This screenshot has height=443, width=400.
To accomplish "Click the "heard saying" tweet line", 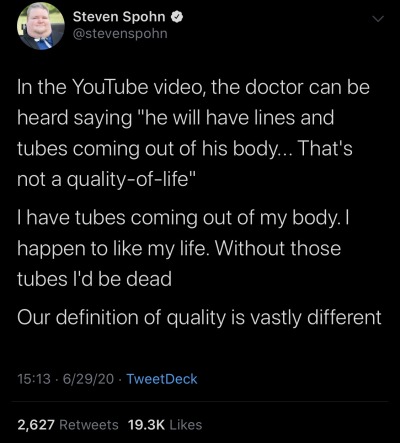I will pos(175,119).
